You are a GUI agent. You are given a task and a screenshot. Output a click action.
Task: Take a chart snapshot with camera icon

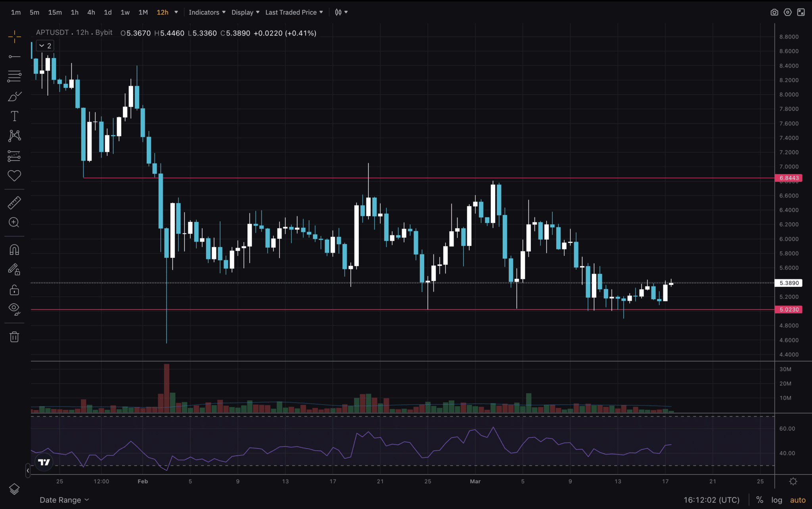point(774,12)
